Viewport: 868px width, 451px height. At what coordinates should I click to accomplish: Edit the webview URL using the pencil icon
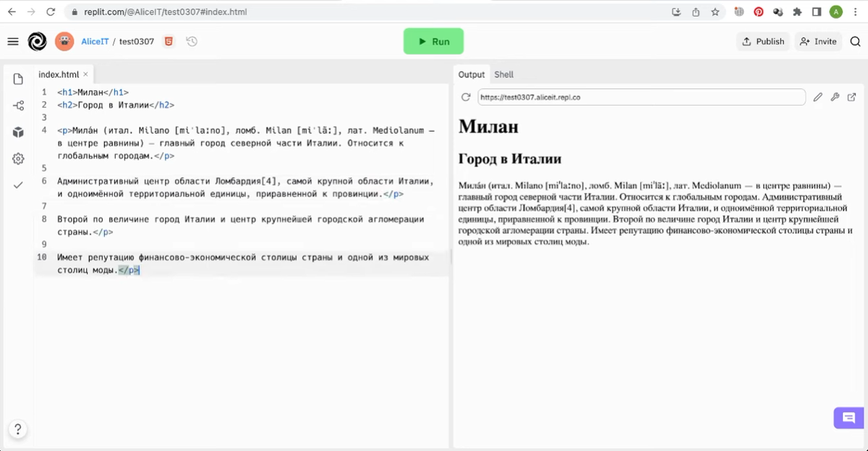coord(818,96)
